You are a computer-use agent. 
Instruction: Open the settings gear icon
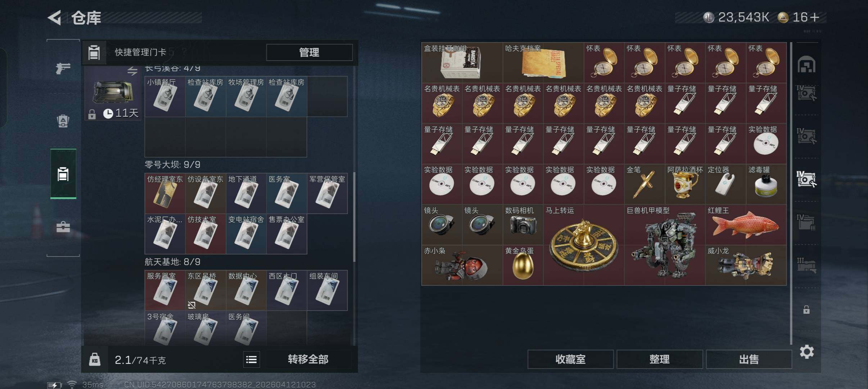[806, 352]
